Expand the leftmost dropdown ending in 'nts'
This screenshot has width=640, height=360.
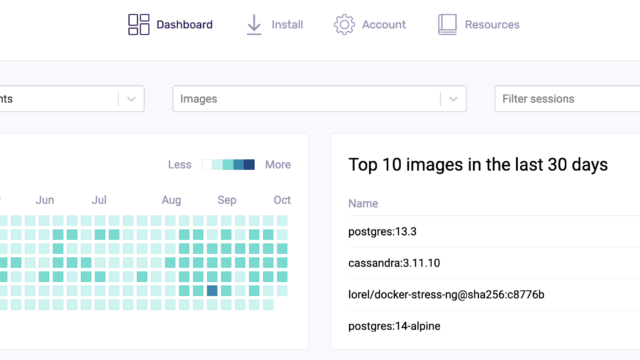[131, 99]
